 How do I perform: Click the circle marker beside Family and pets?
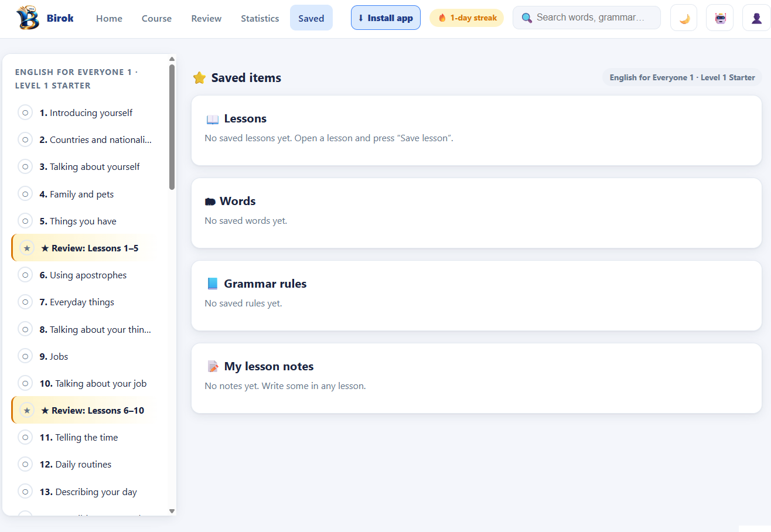(25, 194)
